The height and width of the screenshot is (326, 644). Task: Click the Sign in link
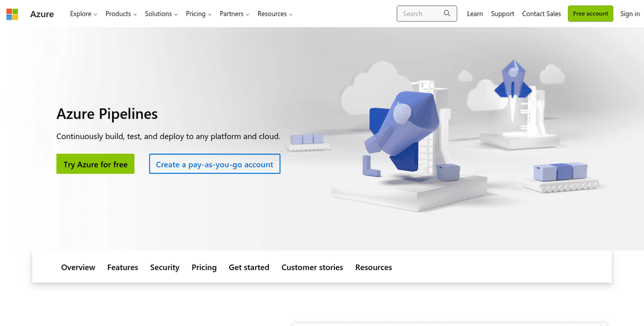click(630, 13)
